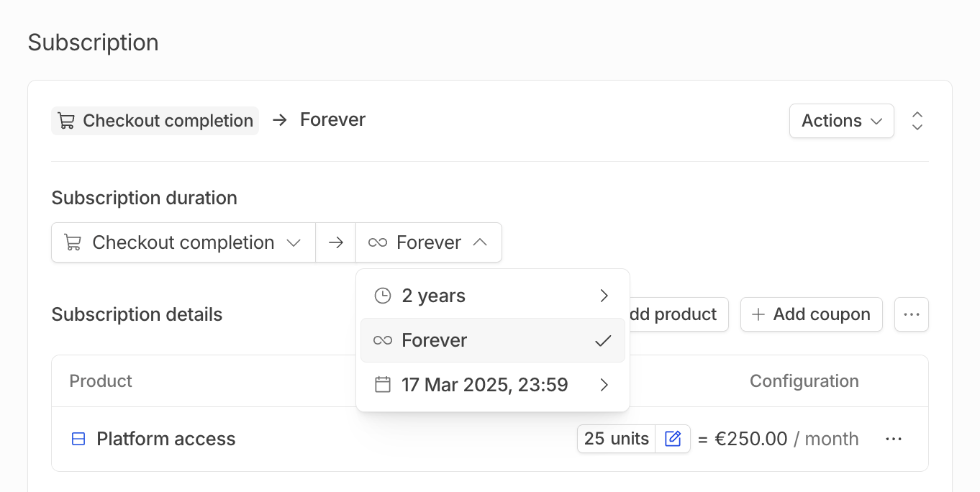Open the Checkout completion start dropdown
The width and height of the screenshot is (980, 492).
[x=183, y=242]
